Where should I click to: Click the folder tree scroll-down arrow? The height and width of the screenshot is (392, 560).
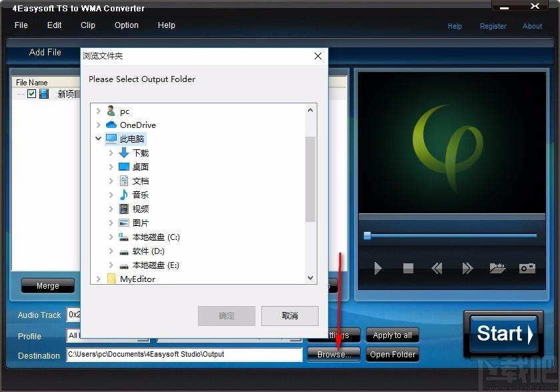[311, 277]
